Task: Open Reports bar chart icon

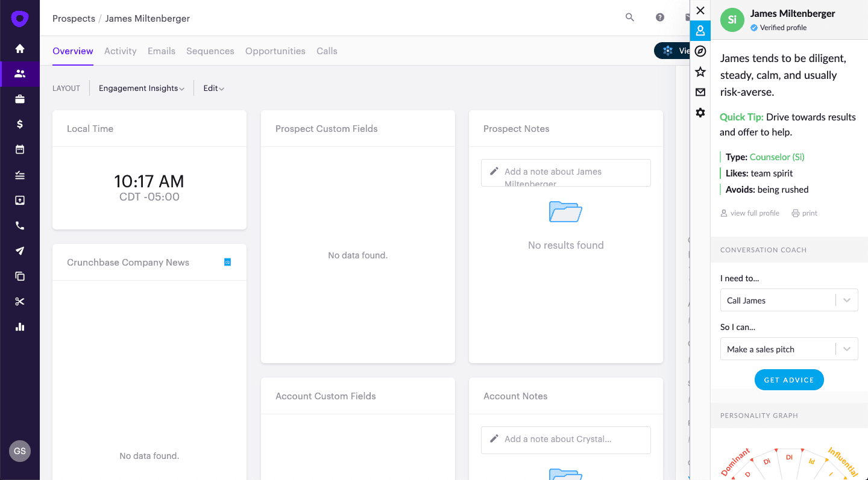Action: (x=20, y=327)
